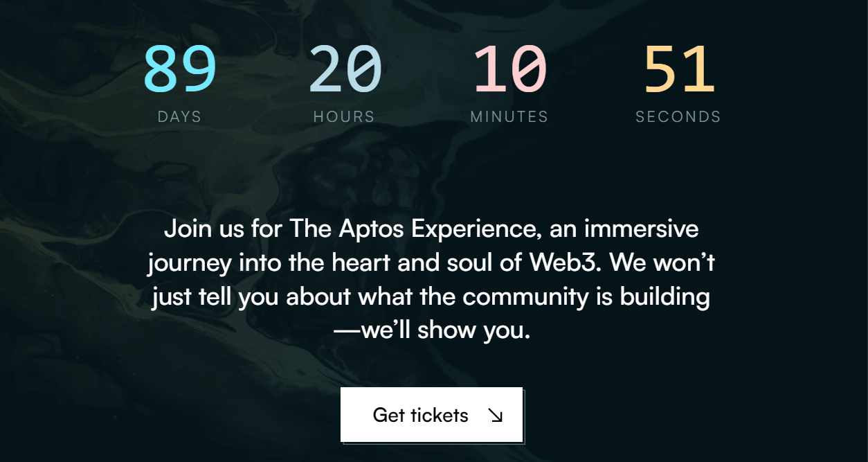
Task: Click the MINUTES label in the countdown
Action: pos(509,116)
